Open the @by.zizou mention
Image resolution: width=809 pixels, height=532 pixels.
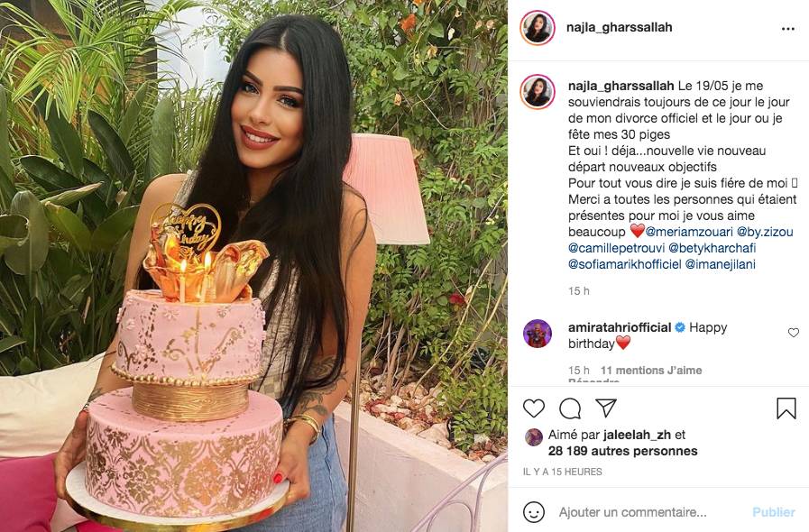765,232
